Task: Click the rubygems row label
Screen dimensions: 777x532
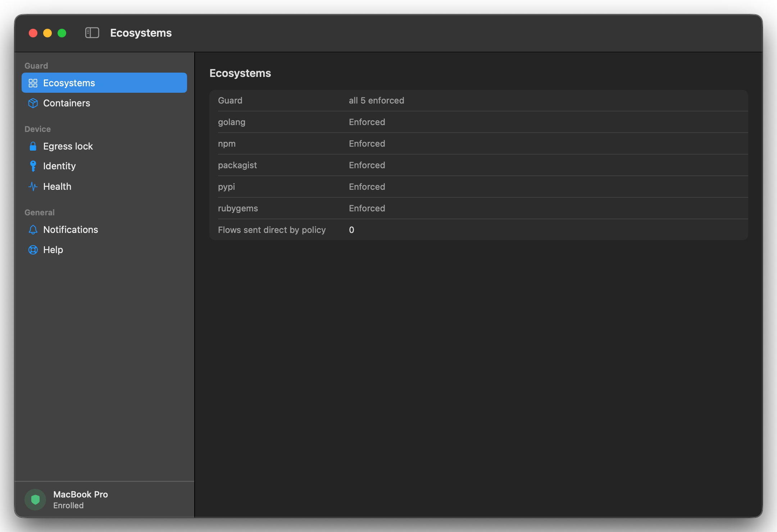Action: click(238, 208)
